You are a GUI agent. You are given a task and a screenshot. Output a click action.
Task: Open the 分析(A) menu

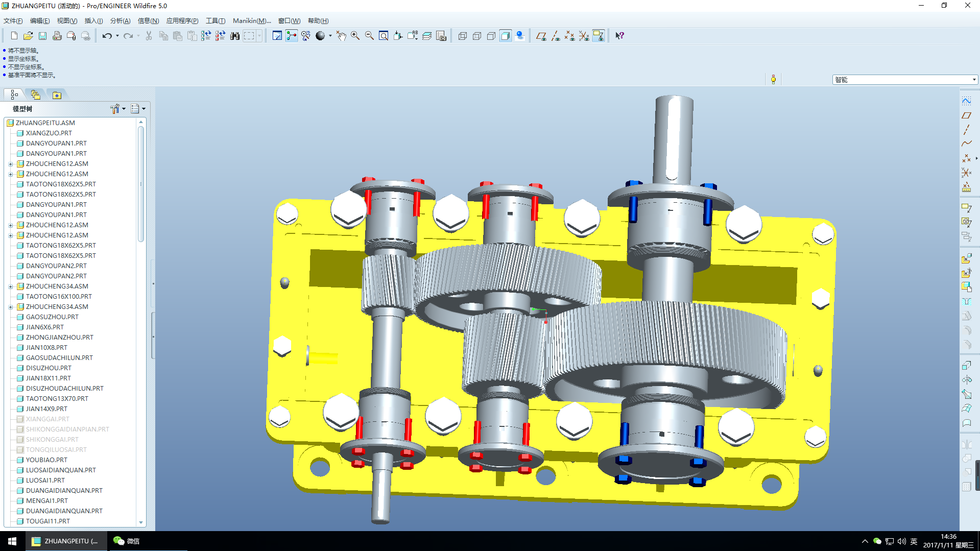pos(121,21)
